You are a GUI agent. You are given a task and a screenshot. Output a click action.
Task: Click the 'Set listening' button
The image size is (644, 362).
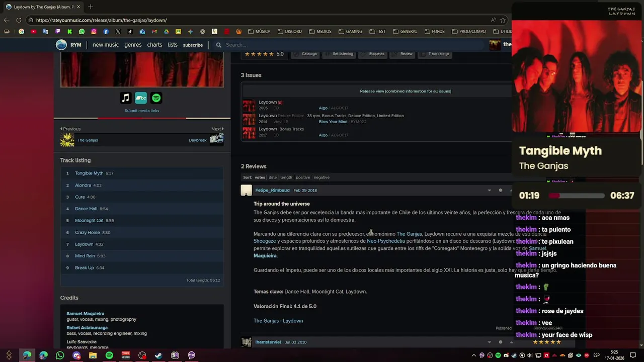coord(339,54)
